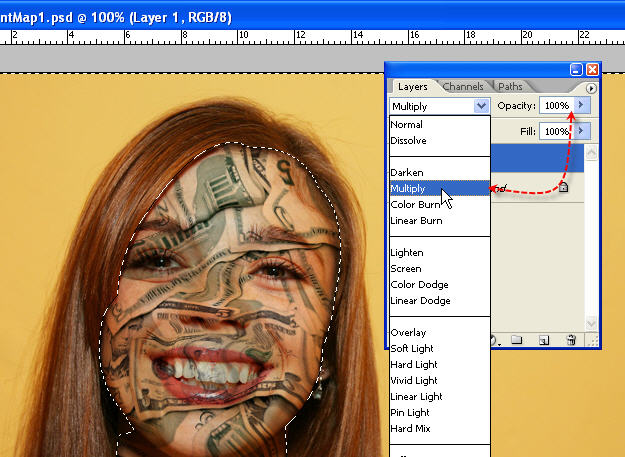625x457 pixels.
Task: Select Multiply in the blend mode list
Action: point(440,188)
